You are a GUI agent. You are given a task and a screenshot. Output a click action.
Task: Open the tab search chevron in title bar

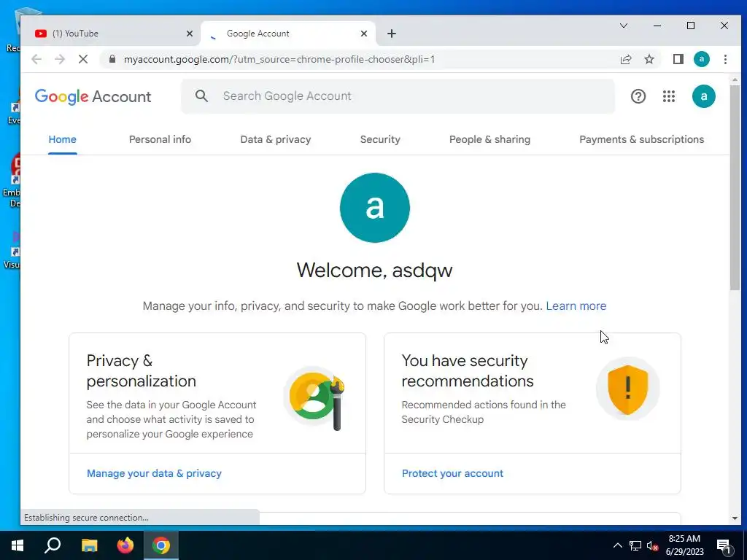tap(624, 26)
